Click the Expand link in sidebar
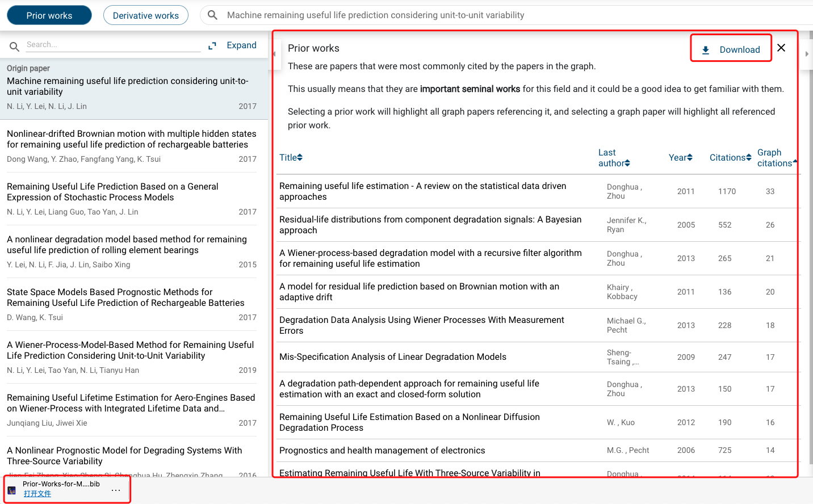This screenshot has width=813, height=504. (241, 45)
